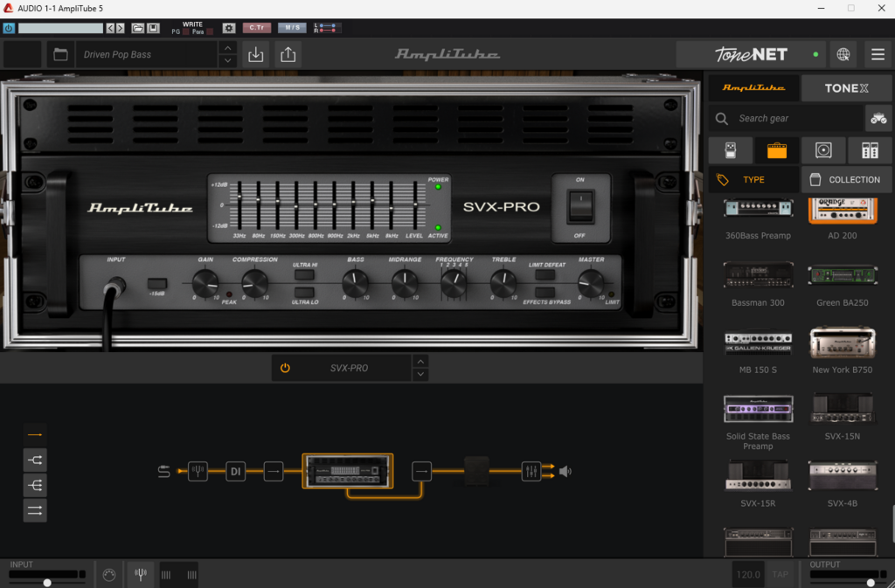The image size is (895, 588).
Task: Open the hamburger main menu
Action: pyautogui.click(x=878, y=55)
